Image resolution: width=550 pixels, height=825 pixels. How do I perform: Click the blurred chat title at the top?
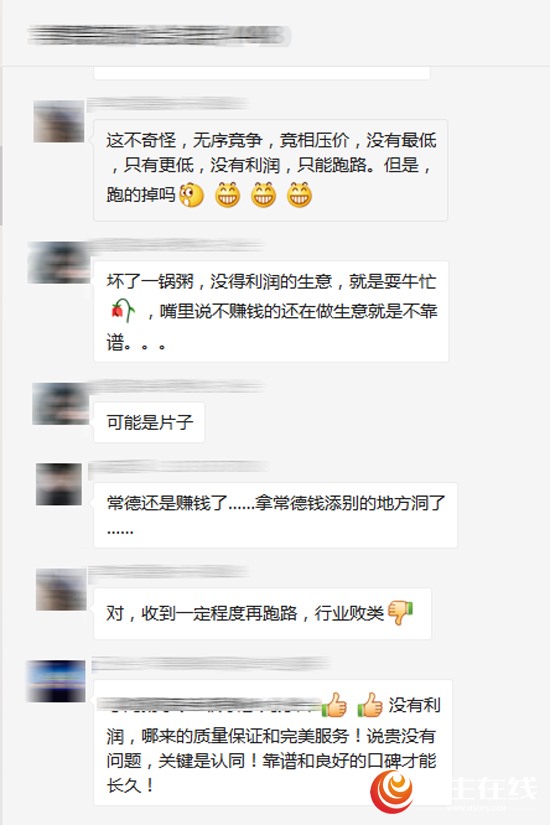tap(158, 35)
